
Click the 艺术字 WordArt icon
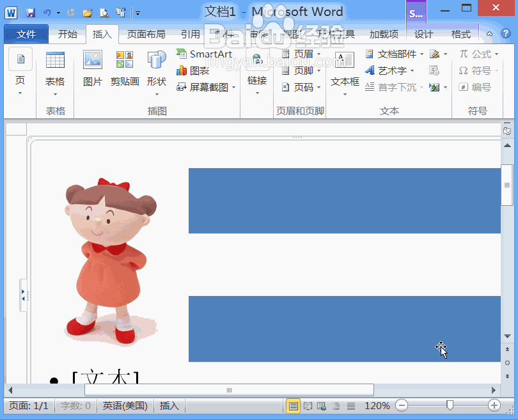click(370, 71)
